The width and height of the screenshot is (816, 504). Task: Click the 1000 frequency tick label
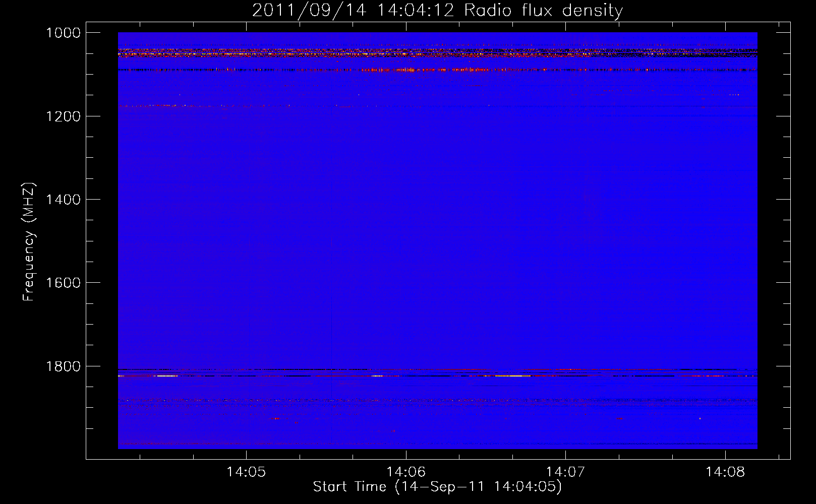[64, 33]
